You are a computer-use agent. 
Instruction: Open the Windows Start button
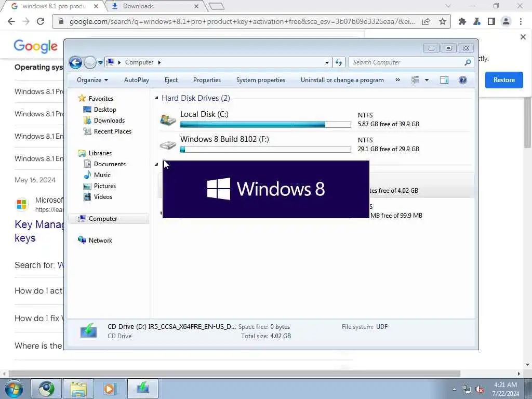point(14,389)
